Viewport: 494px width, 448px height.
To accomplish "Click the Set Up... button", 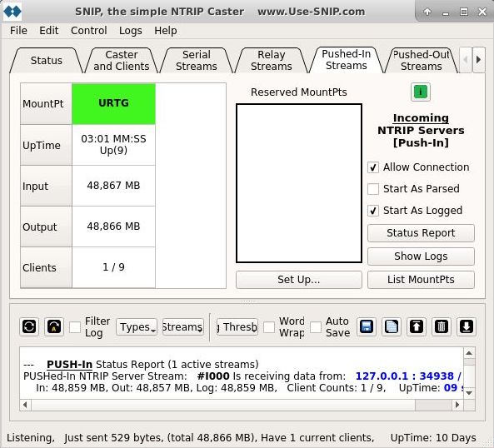I will pyautogui.click(x=299, y=280).
